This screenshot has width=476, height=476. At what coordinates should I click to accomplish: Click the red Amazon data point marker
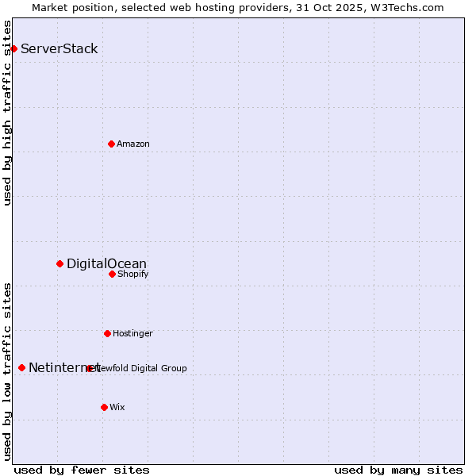point(111,144)
